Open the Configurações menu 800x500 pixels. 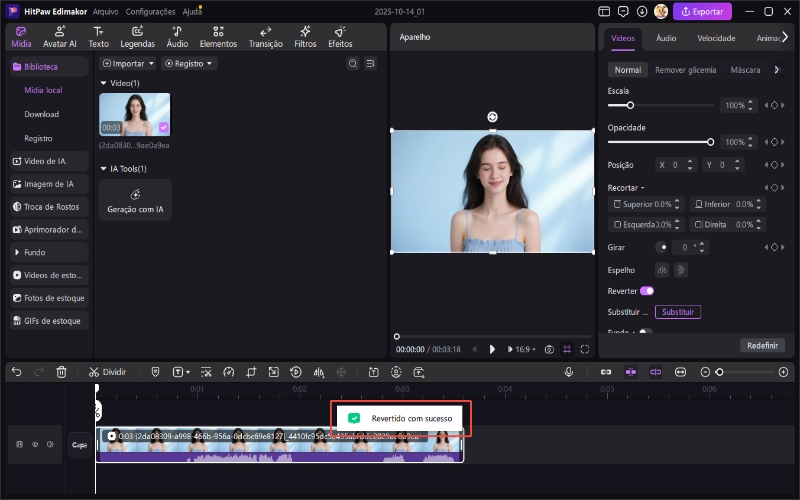coord(151,11)
